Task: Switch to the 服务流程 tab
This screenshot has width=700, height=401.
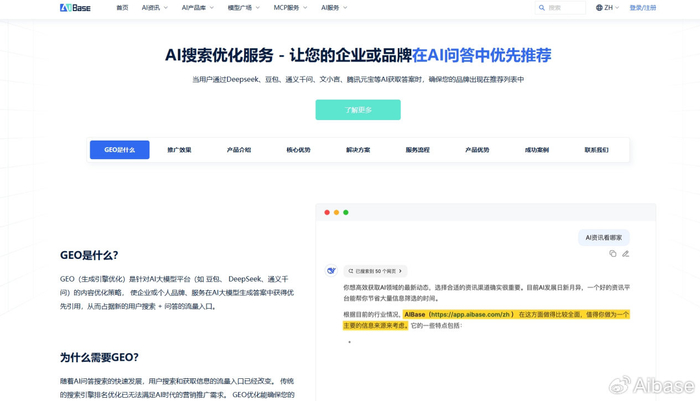Action: tap(417, 150)
